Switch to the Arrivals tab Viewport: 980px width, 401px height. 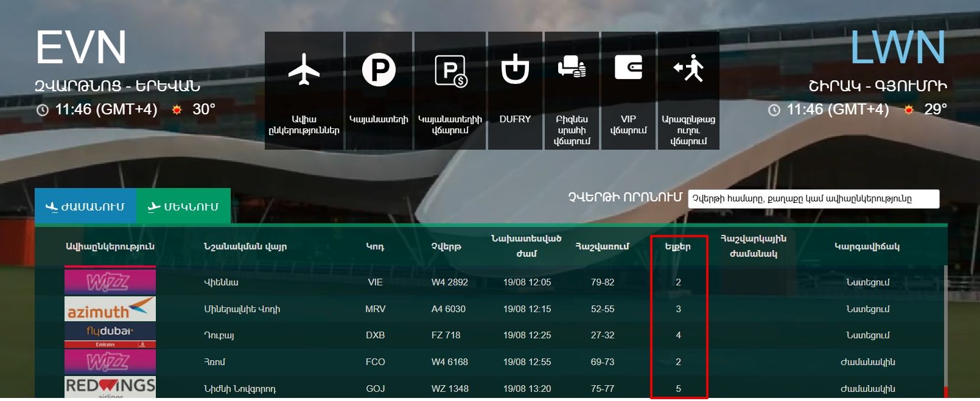[x=85, y=207]
